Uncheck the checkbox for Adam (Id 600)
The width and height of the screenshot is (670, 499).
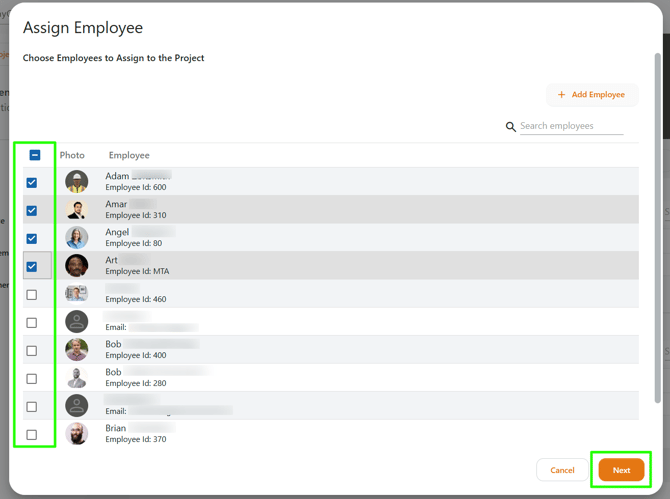coord(32,183)
